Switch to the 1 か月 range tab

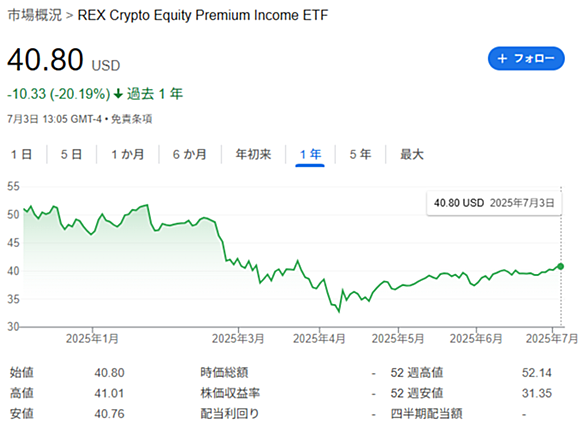[128, 154]
